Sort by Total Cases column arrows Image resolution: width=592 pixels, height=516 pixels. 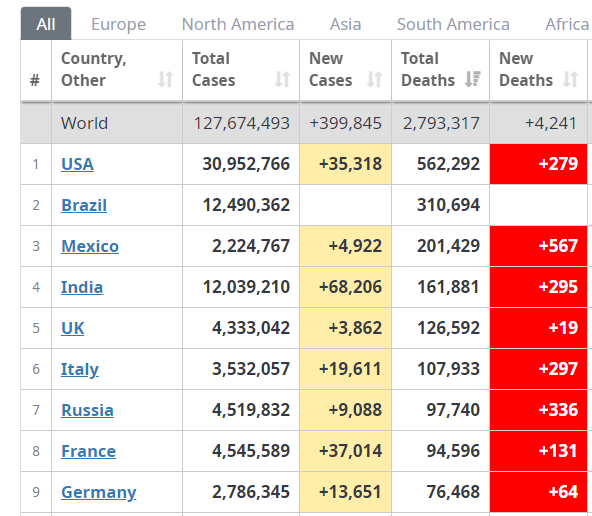click(x=282, y=80)
